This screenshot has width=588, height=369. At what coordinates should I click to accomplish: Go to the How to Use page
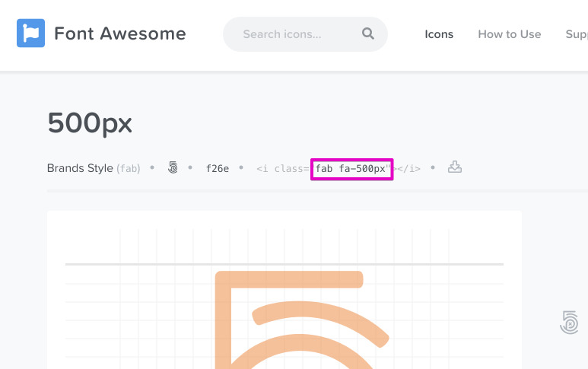click(509, 34)
